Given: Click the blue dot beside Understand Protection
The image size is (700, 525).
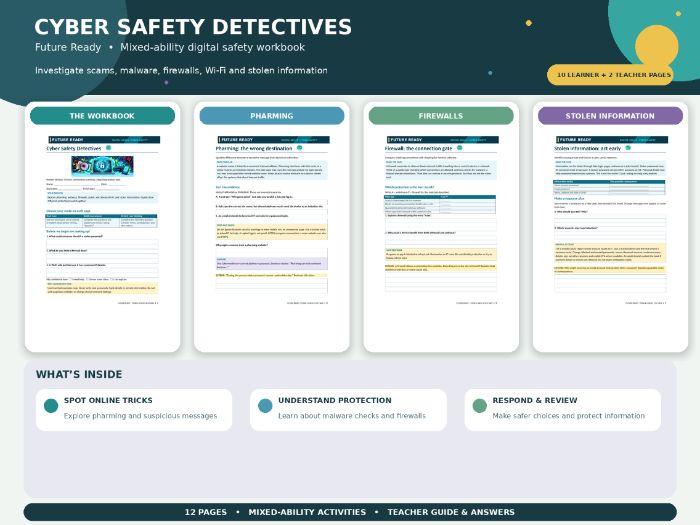Looking at the screenshot, I should point(265,406).
